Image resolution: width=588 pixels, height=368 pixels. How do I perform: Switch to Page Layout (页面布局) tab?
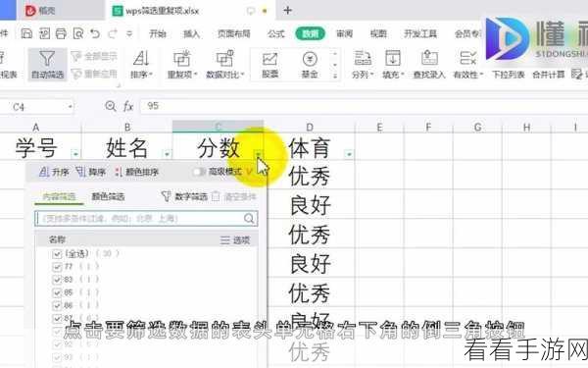click(x=233, y=33)
